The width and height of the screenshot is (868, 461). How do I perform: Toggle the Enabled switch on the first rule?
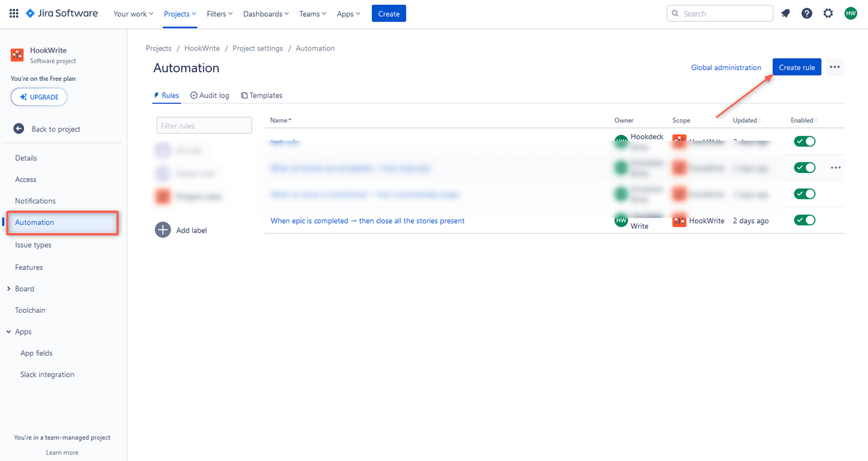[804, 140]
